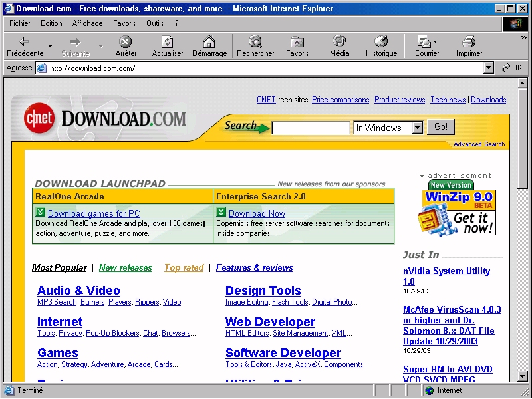Click the CNET red logo
The height and width of the screenshot is (399, 532).
coord(39,118)
